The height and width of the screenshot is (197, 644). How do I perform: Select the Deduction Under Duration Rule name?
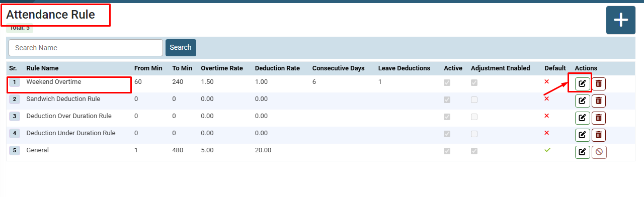(x=71, y=133)
